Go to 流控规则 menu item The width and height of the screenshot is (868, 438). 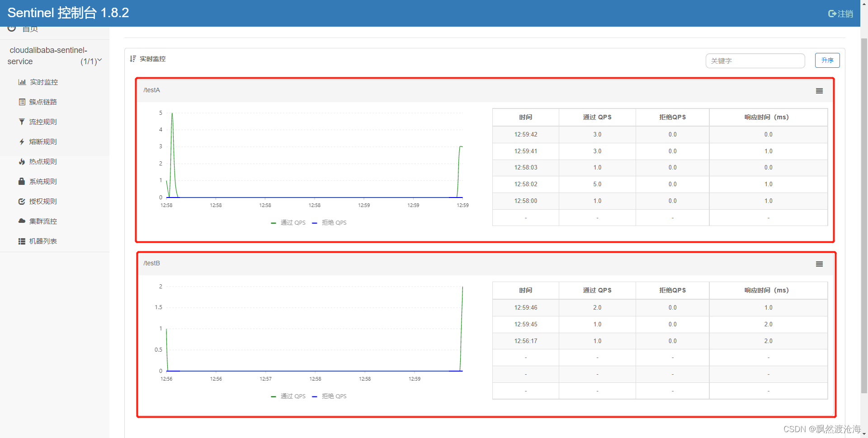[43, 122]
